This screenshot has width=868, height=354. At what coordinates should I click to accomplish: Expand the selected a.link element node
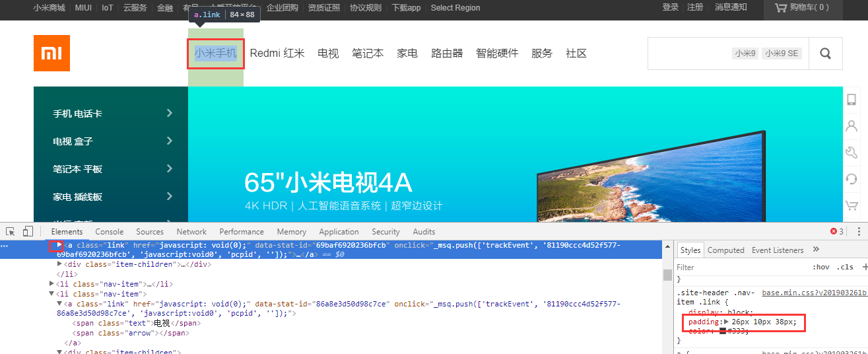(59, 245)
